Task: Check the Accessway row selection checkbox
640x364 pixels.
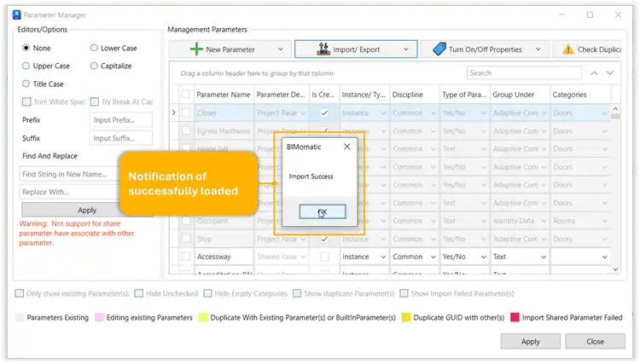Action: tap(186, 257)
